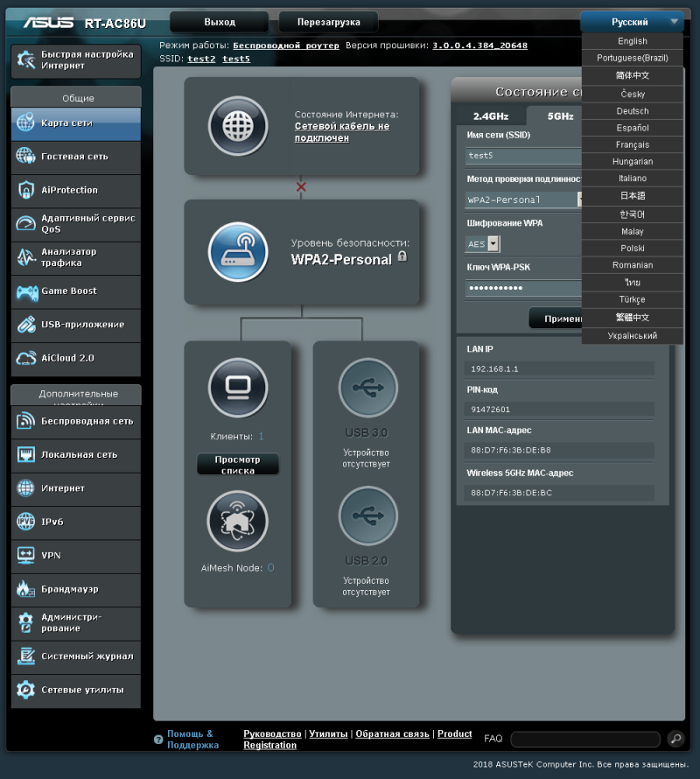700x779 pixels.
Task: Click the Traffic Analyzer (Анализатор трафика) icon
Action: click(x=26, y=256)
